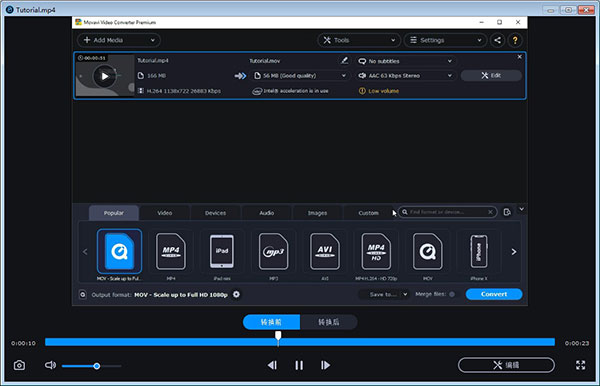Open the Add Media dropdown
Viewport: 600px width, 386px height.
pos(153,40)
